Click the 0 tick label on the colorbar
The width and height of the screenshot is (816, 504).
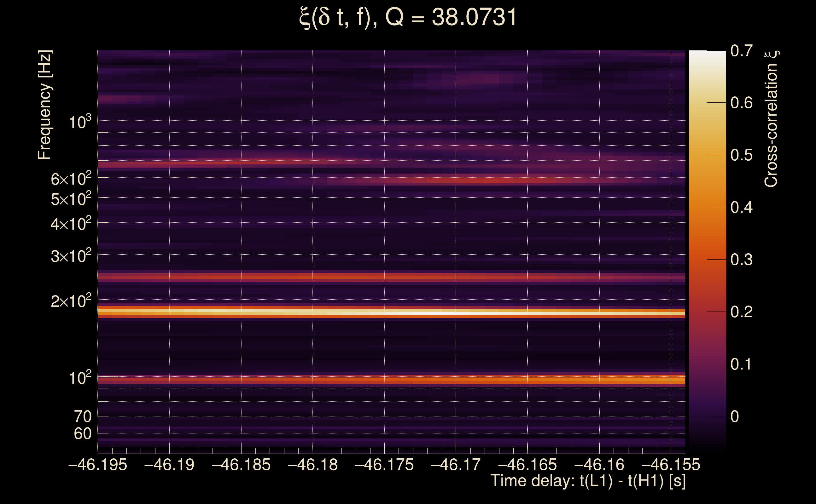[735, 416]
